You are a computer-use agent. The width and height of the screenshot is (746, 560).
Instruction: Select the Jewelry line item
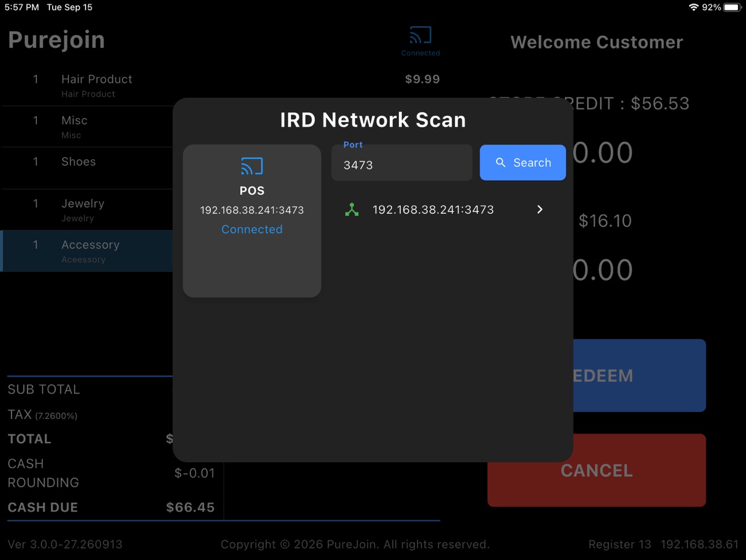point(87,209)
